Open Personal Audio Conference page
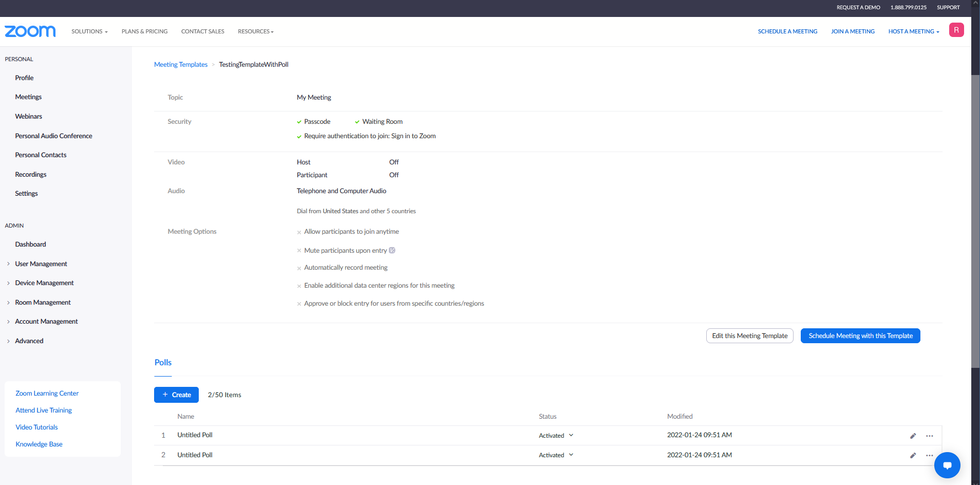The image size is (980, 485). (53, 136)
